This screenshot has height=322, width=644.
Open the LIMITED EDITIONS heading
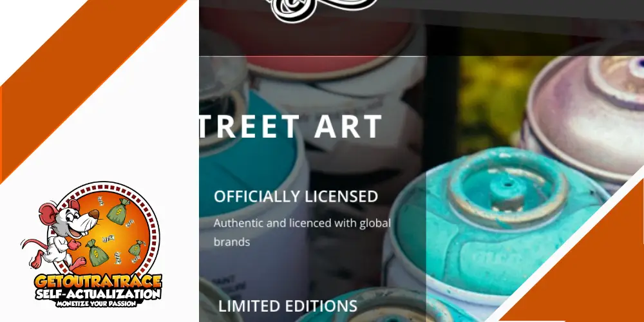click(x=287, y=307)
